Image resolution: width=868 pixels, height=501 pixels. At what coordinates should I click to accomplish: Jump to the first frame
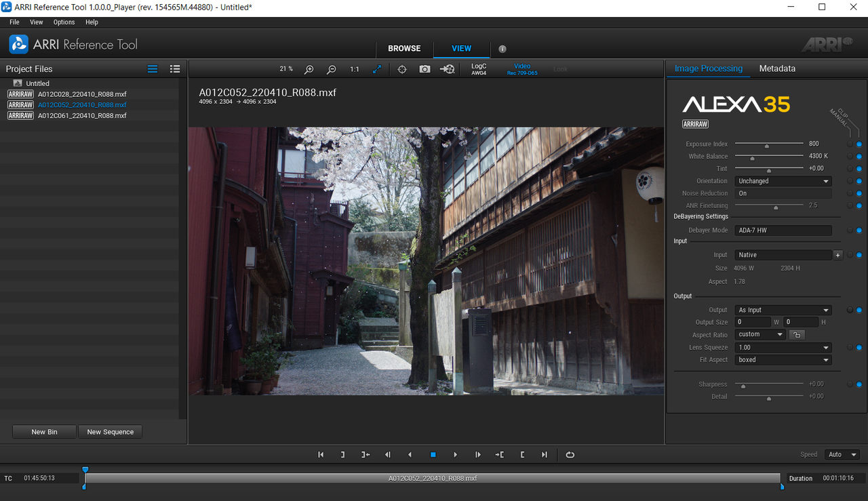[321, 455]
